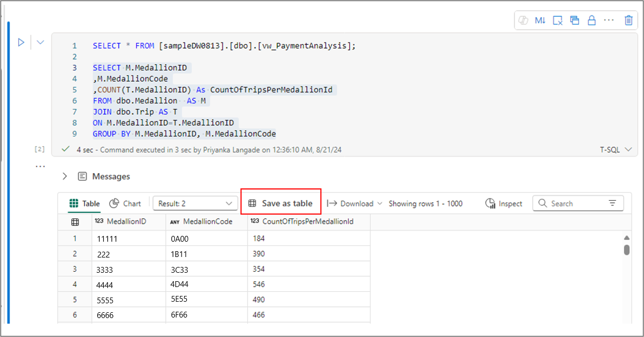The height and width of the screenshot is (337, 644).
Task: Click code line 1 with vw_PaymentAnalysis query
Action: point(224,46)
